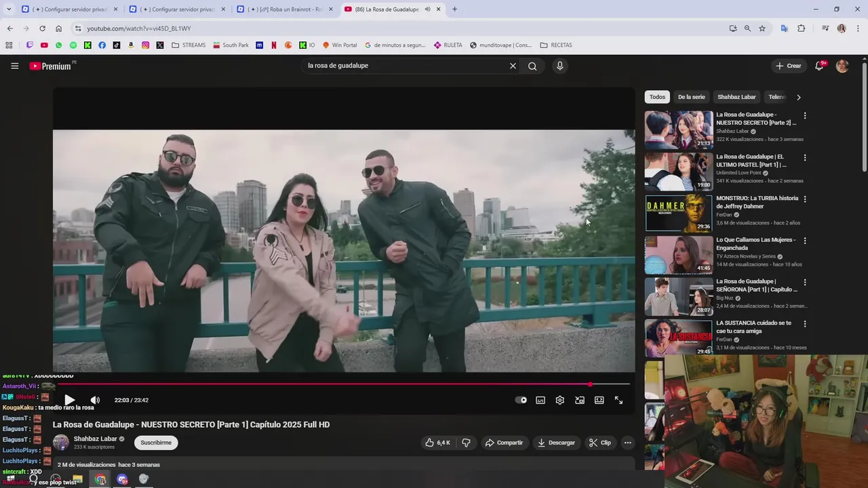Dislike the video with the thumbs down
This screenshot has height=488, width=868.
(x=466, y=443)
